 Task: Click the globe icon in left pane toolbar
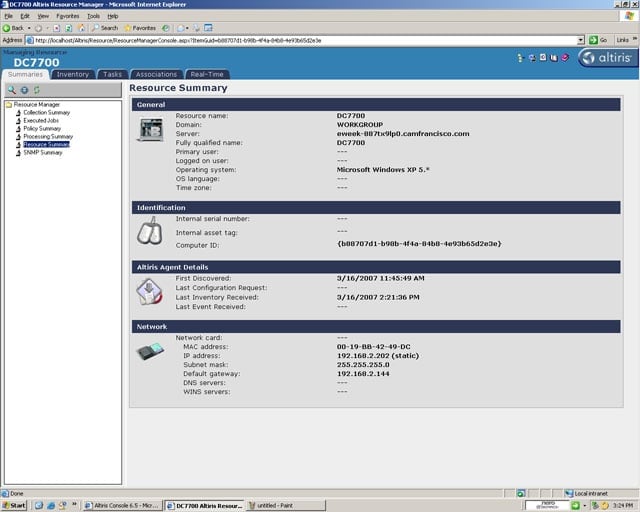pos(24,90)
